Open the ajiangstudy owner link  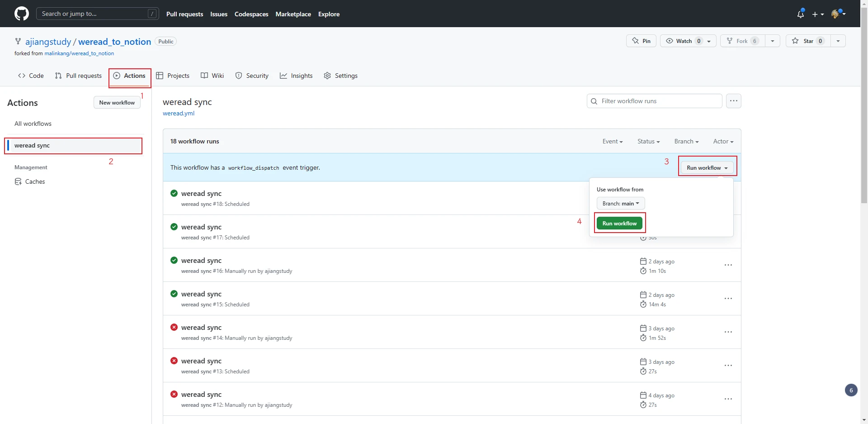click(48, 42)
